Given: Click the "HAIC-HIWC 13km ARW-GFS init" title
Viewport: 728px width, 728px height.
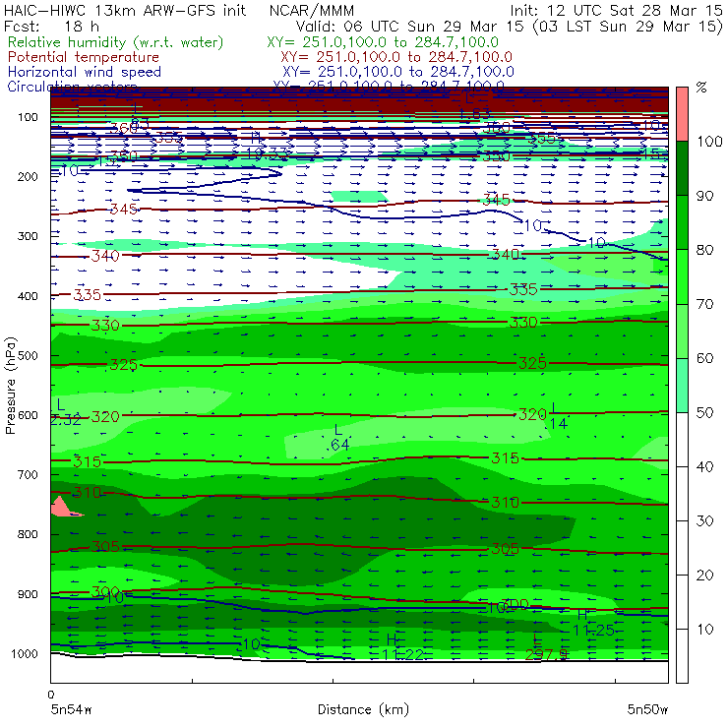Looking at the screenshot, I should (125, 11).
